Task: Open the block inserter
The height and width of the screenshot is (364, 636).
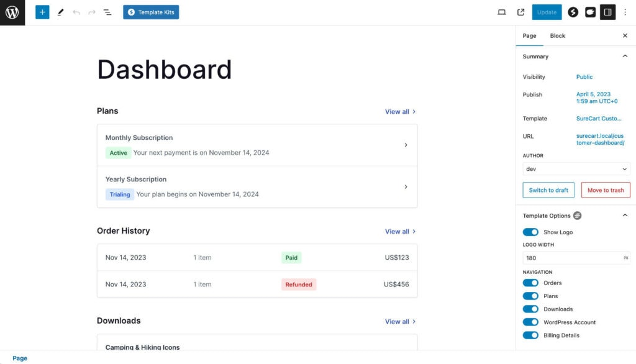Action: [42, 12]
